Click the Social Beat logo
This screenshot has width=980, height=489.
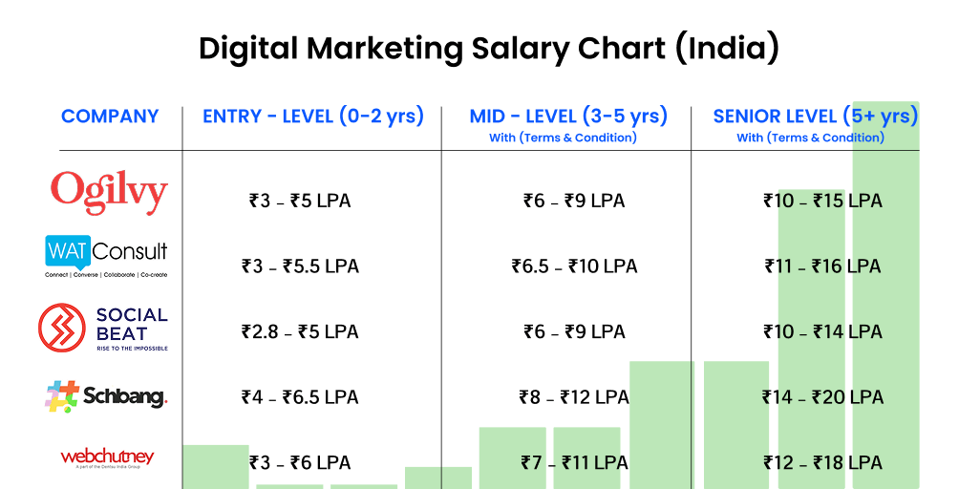tap(103, 328)
